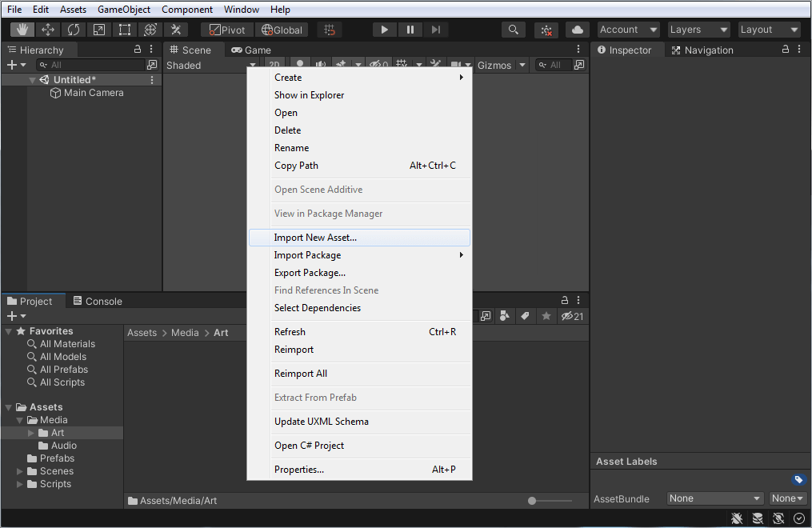Open the Gizmos dropdown in Scene view

click(501, 65)
